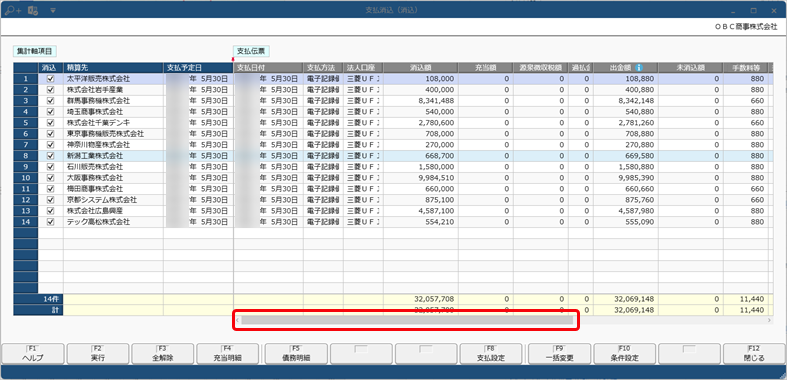
Task: Uncheck 消込 checkbox for テック高松株式会社
Action: 50,222
